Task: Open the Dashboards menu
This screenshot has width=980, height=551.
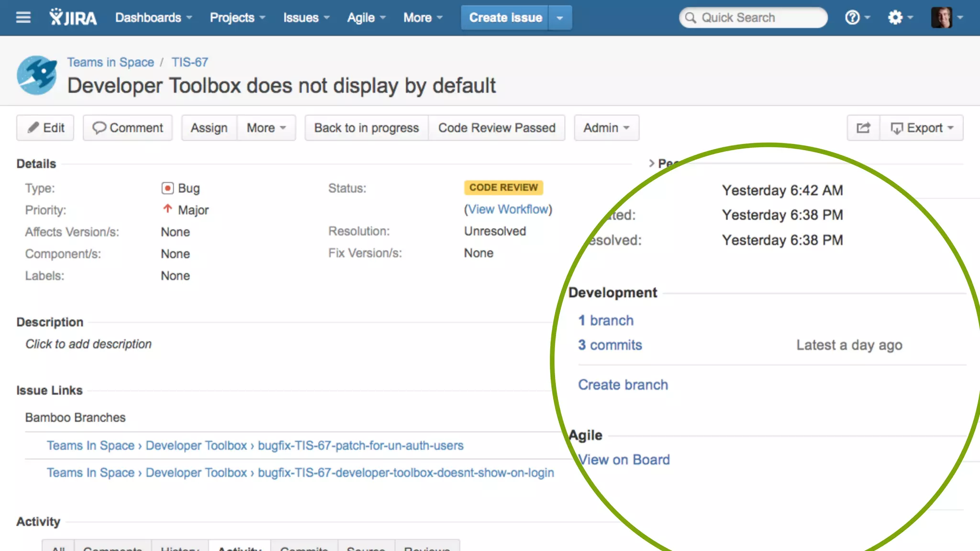Action: coord(153,18)
